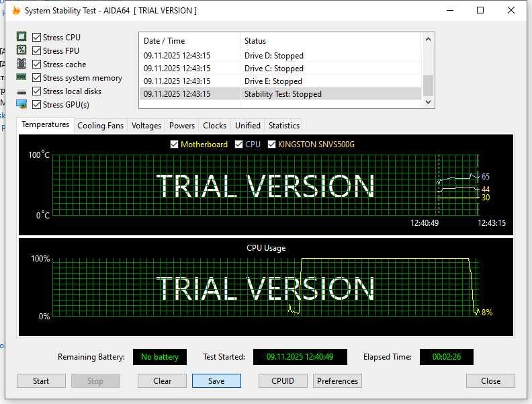Select the Powers tab
Viewport: 532px width, 404px height.
182,126
